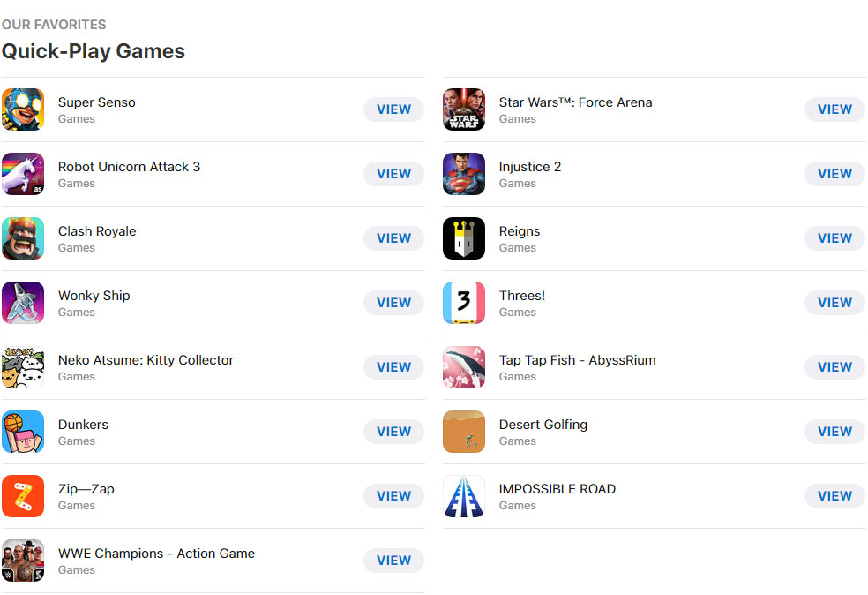The image size is (868, 595).
Task: Click the Super Senso app icon
Action: (x=23, y=109)
